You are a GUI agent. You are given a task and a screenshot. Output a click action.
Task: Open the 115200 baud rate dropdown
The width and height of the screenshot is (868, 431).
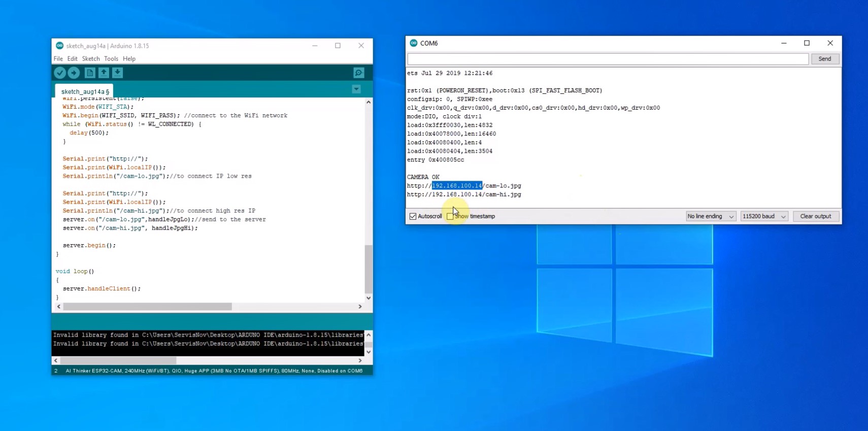click(x=764, y=216)
